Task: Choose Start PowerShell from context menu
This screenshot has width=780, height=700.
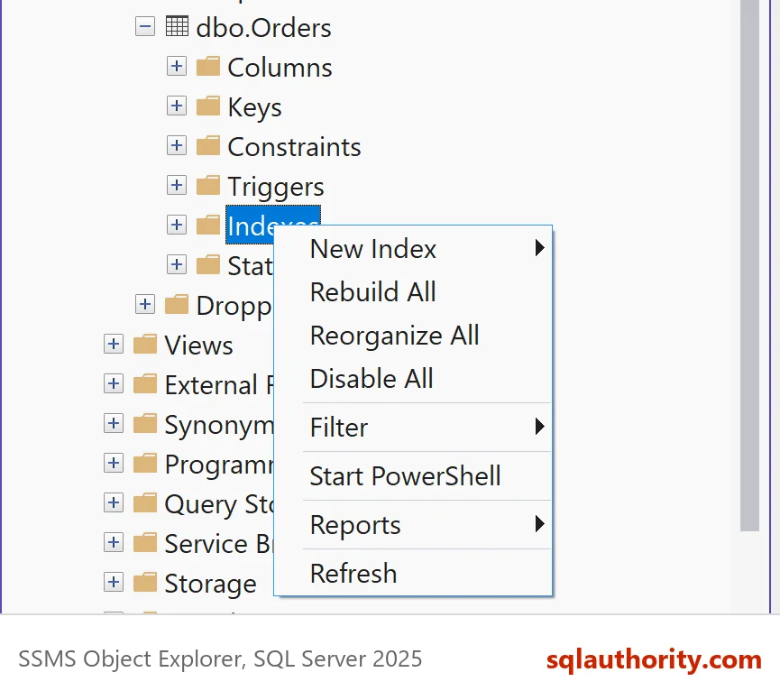Action: pyautogui.click(x=413, y=476)
